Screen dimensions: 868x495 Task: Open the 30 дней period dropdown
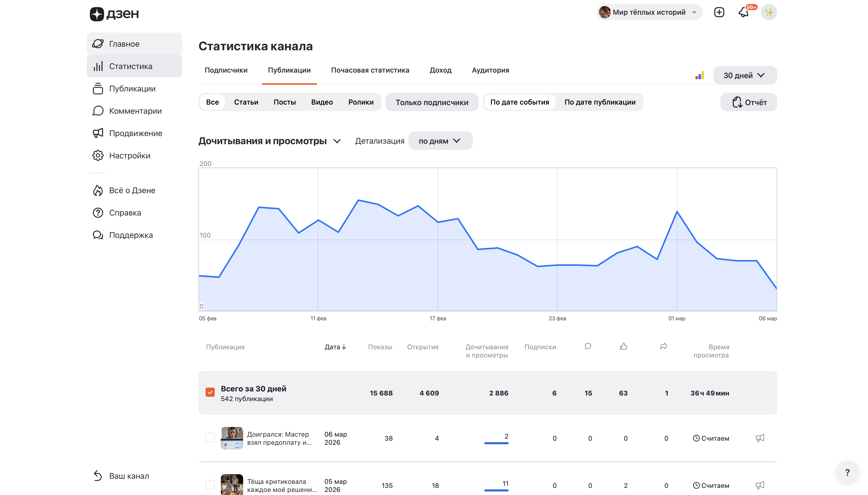(745, 75)
